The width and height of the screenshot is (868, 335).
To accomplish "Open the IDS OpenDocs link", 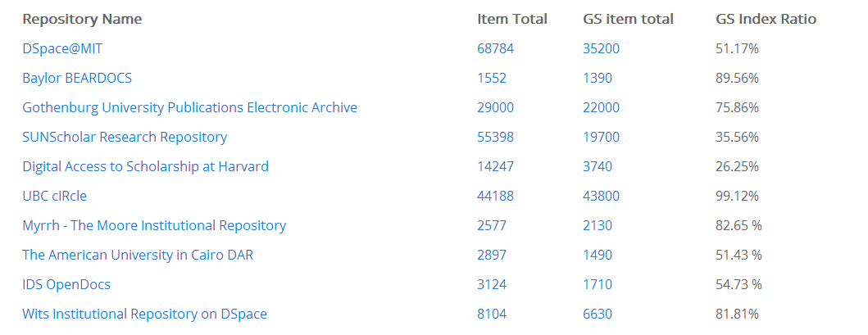I will tap(66, 284).
